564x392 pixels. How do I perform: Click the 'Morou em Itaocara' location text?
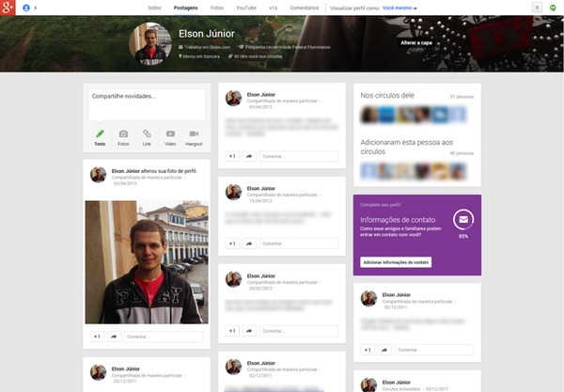tap(199, 56)
